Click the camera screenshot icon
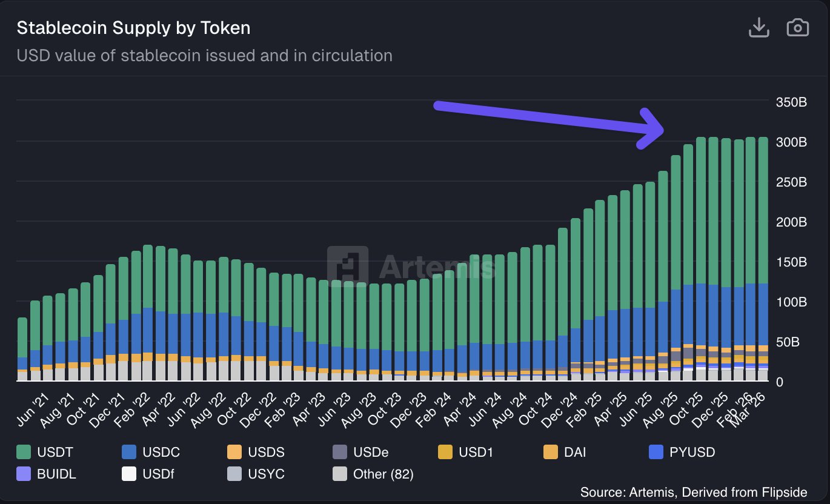Viewport: 830px width, 504px height. point(797,28)
